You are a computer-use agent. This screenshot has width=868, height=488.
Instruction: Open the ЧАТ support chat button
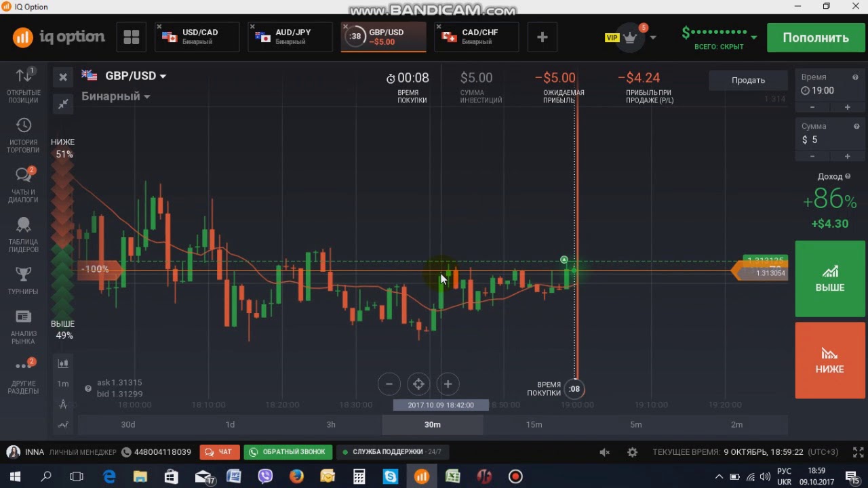(x=218, y=452)
